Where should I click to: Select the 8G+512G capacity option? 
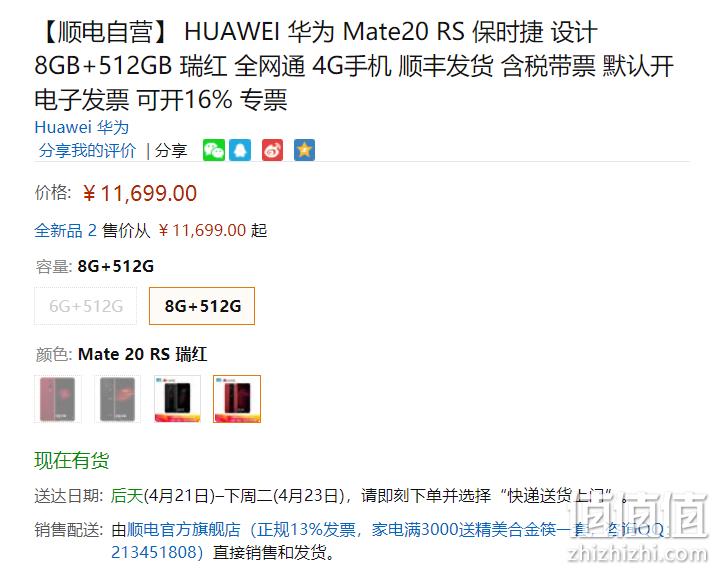click(202, 306)
